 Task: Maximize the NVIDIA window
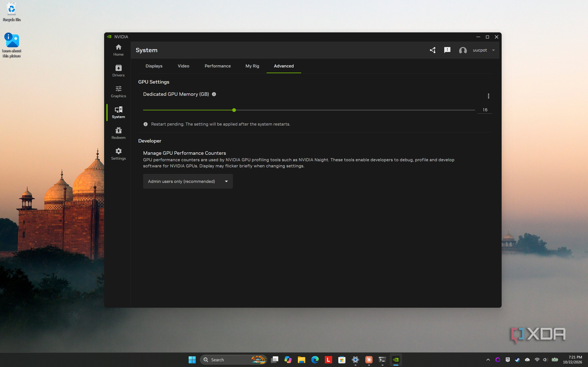tap(488, 37)
